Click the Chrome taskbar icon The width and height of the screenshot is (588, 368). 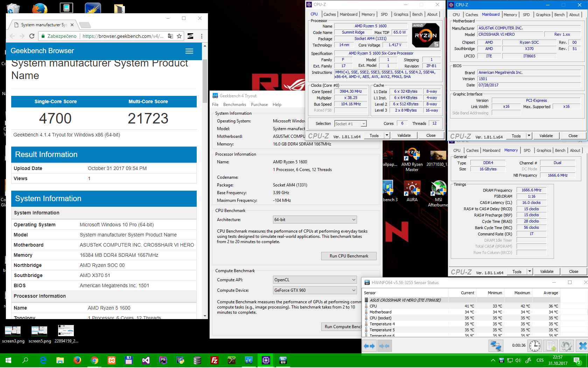(94, 360)
